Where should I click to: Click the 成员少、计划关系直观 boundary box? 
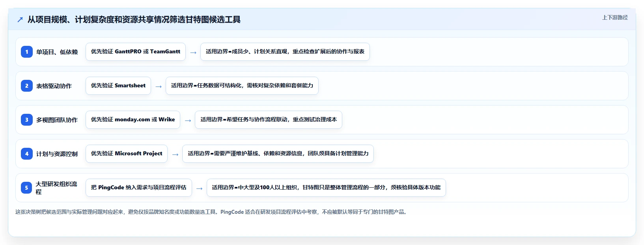(285, 52)
